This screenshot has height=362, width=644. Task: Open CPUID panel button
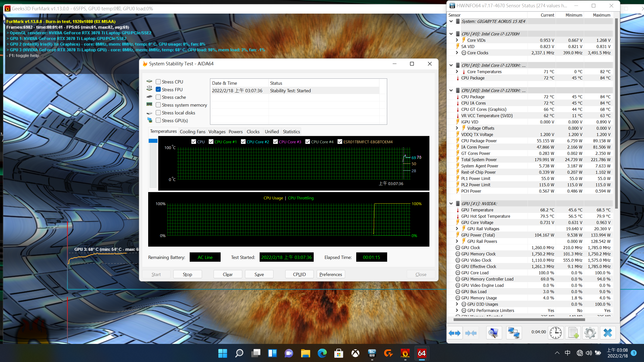click(x=299, y=274)
